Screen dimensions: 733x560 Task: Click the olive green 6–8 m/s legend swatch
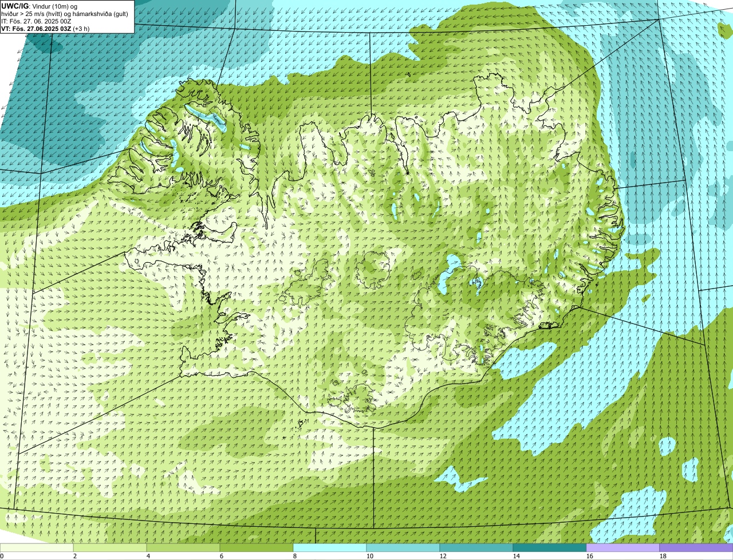(x=257, y=548)
